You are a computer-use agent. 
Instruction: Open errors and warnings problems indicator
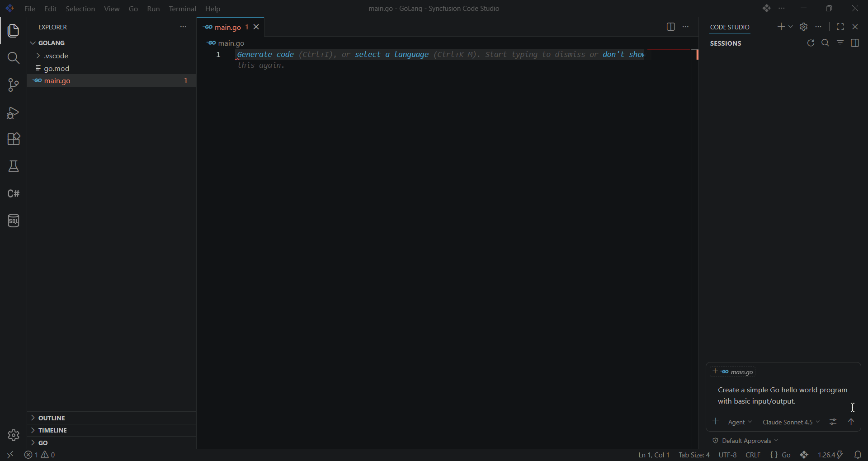[40, 455]
